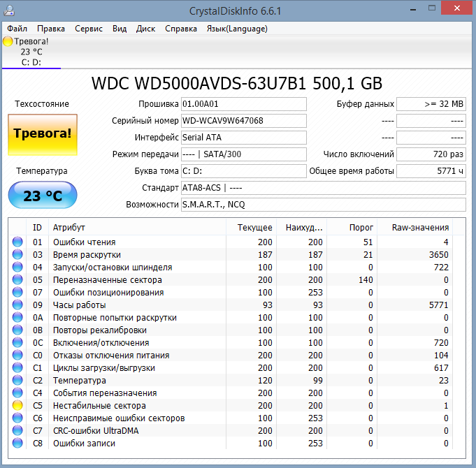Click the status dot for Повторные попытки раскрутки

pyautogui.click(x=17, y=317)
